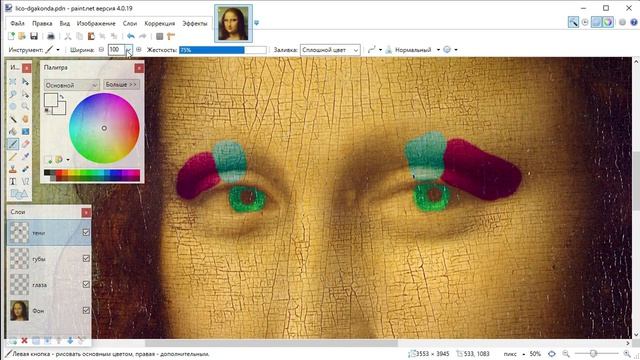
Task: Open the brush width dropdown arrow
Action: [x=128, y=50]
